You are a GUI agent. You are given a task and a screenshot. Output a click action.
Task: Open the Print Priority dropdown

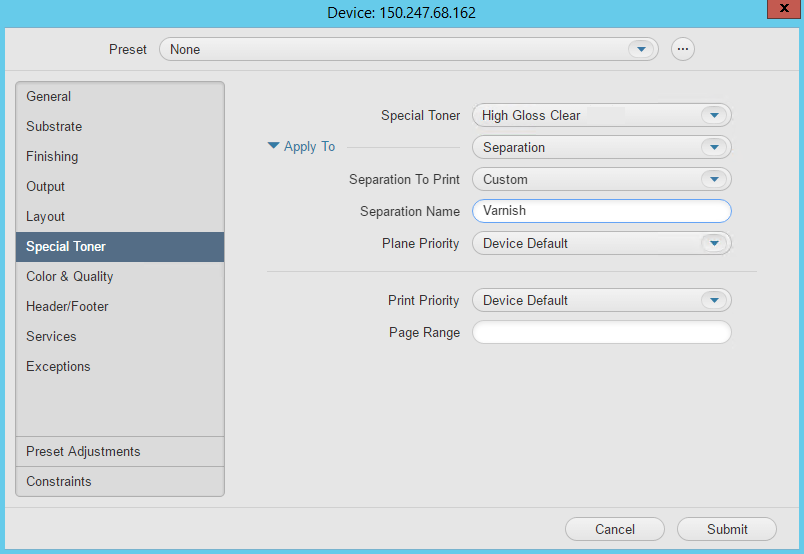[x=712, y=300]
